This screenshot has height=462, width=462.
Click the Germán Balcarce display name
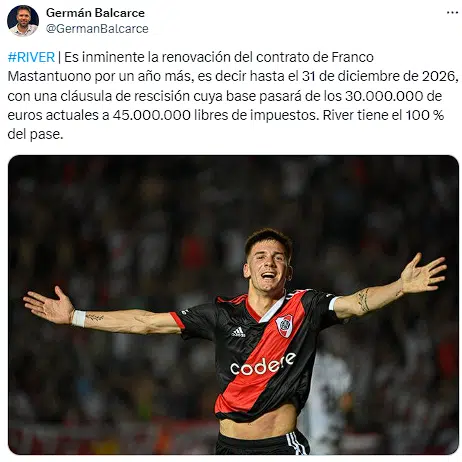click(x=95, y=13)
